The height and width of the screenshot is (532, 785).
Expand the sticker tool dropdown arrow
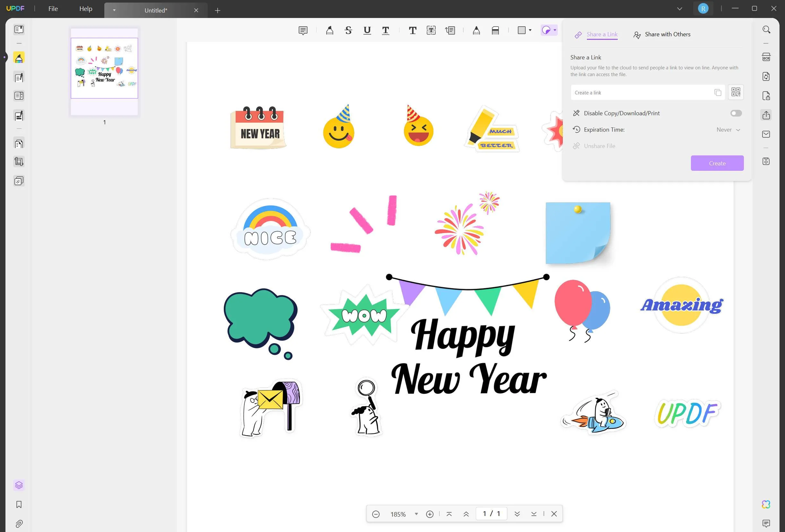click(x=554, y=31)
